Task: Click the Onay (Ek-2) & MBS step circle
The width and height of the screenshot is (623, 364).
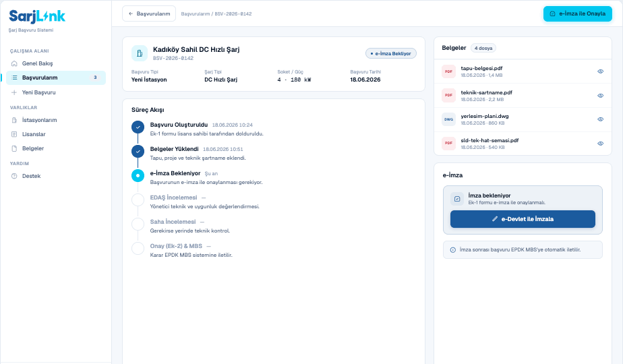Action: click(x=138, y=248)
